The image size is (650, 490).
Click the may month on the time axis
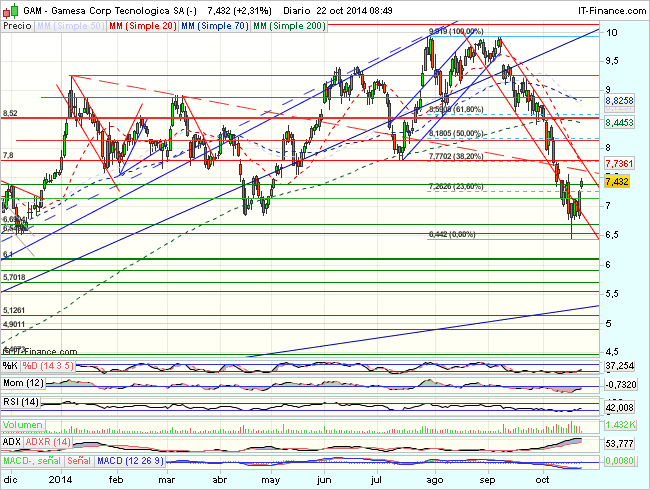tap(271, 480)
